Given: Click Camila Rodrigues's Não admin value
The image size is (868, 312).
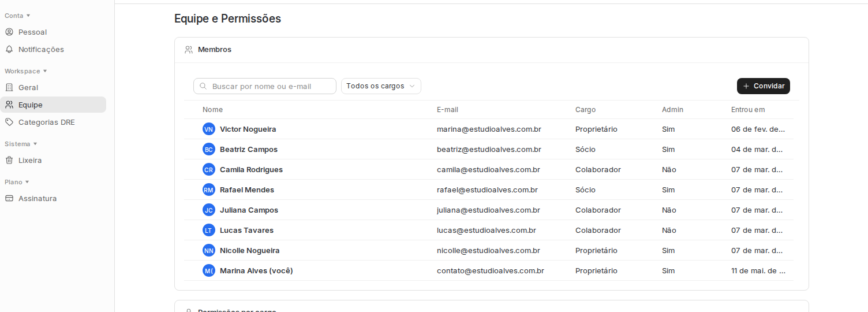Looking at the screenshot, I should [669, 169].
